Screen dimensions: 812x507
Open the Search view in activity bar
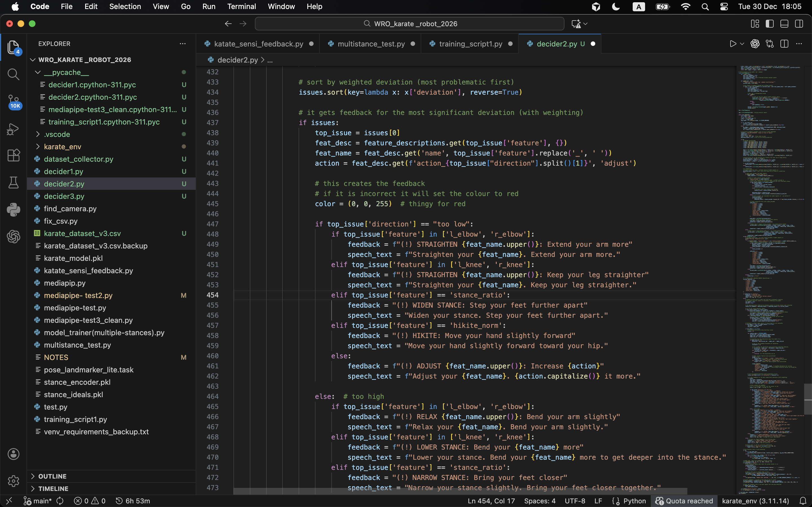[x=14, y=74]
